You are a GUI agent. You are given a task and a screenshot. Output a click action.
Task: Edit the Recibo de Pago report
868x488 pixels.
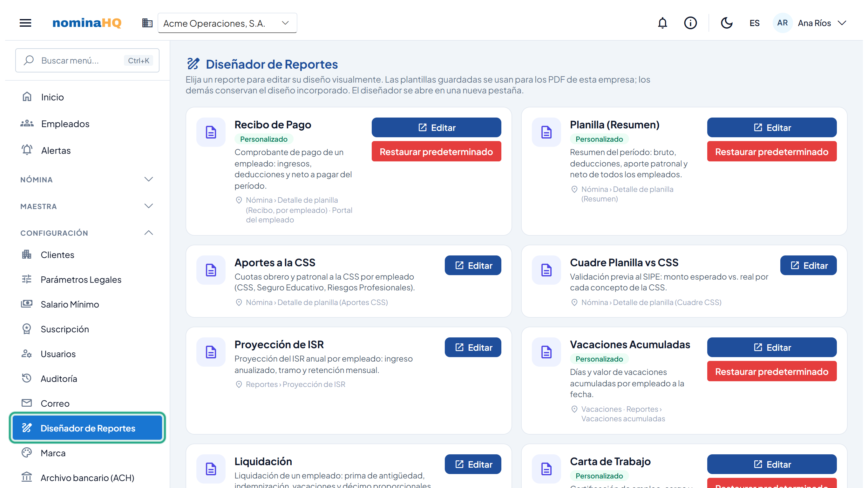[436, 127]
